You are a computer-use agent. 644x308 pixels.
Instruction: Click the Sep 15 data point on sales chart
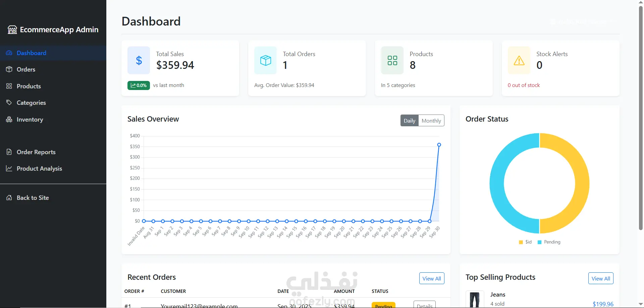[296, 221]
